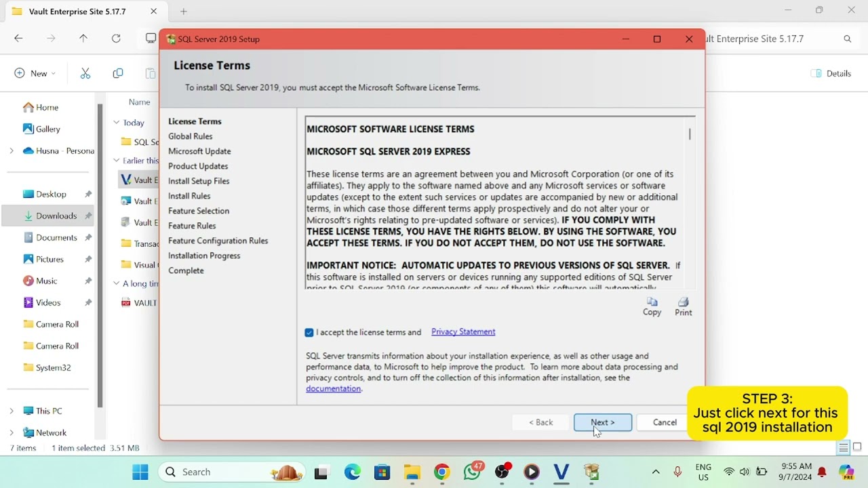Open the ENG US language switcher
The width and height of the screenshot is (868, 488).
[703, 472]
